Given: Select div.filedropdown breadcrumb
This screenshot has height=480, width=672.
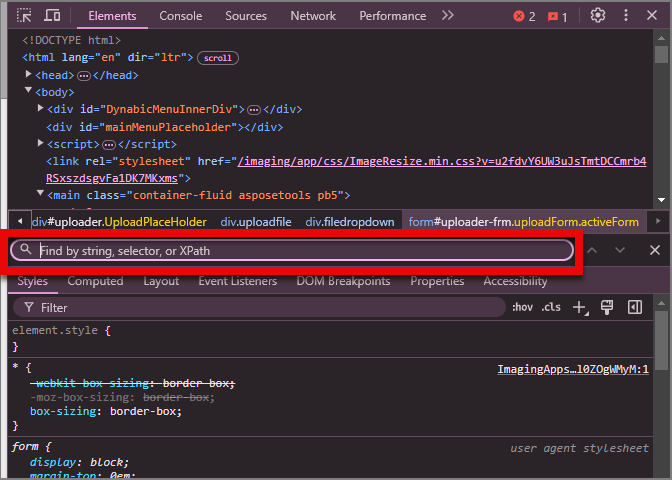Looking at the screenshot, I should [350, 222].
